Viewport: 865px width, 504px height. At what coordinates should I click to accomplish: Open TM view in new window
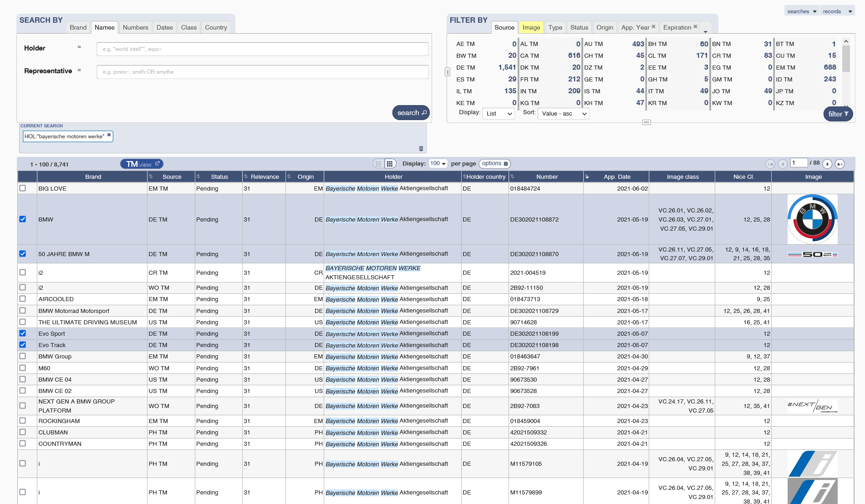point(142,164)
